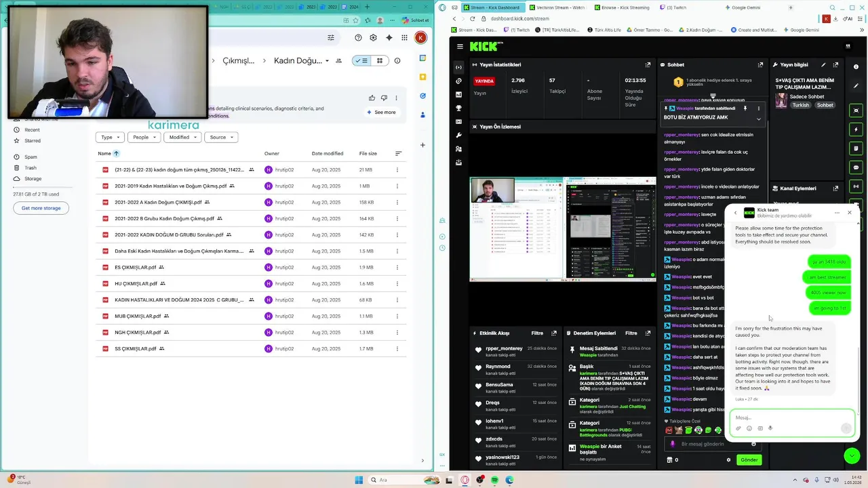
Task: Open Drive advanced search options icon
Action: click(x=331, y=38)
